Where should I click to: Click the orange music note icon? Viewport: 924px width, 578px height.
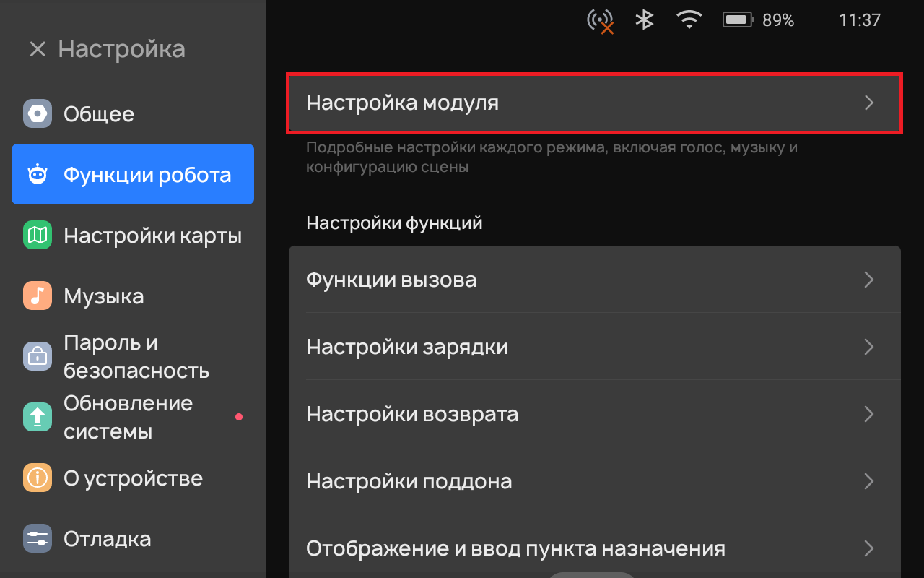38,296
